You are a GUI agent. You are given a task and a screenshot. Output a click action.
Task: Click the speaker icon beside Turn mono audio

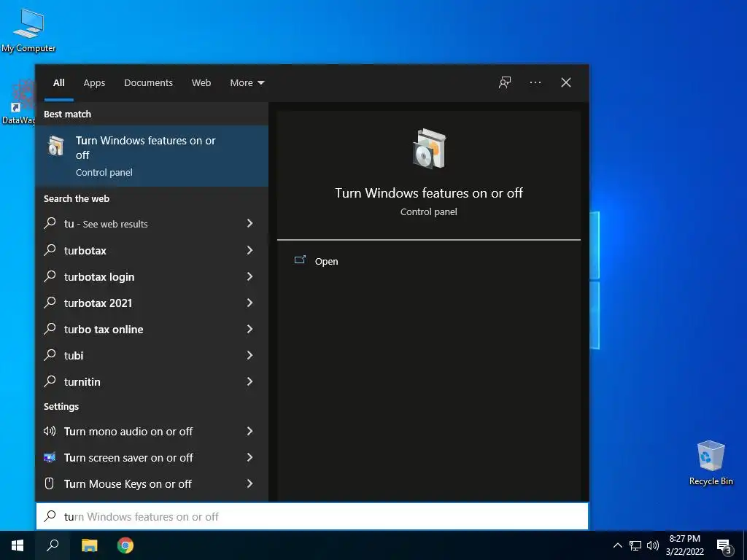50,431
